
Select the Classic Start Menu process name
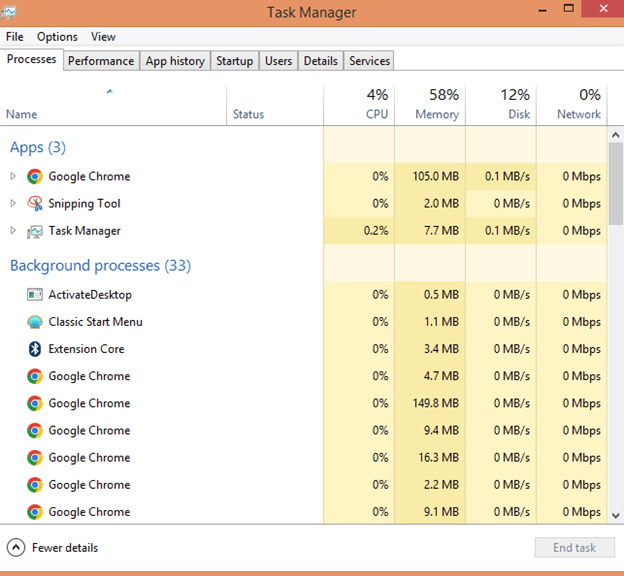click(96, 322)
